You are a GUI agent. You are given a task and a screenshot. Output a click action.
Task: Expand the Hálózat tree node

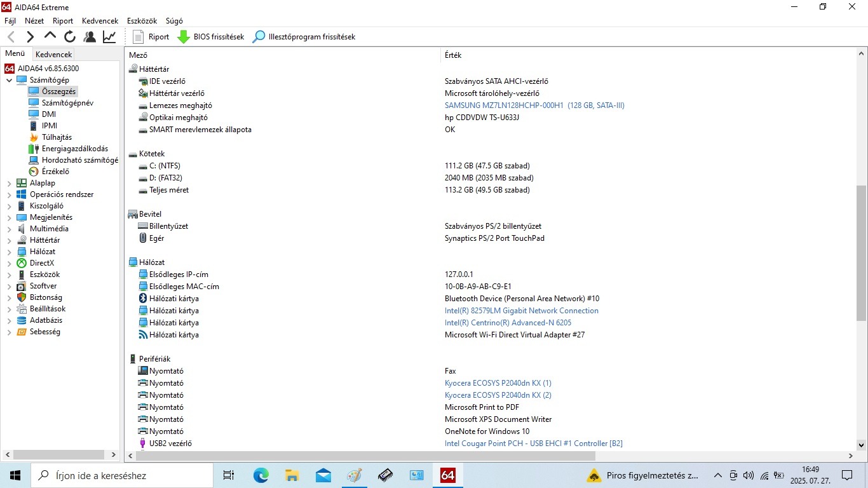coord(9,252)
